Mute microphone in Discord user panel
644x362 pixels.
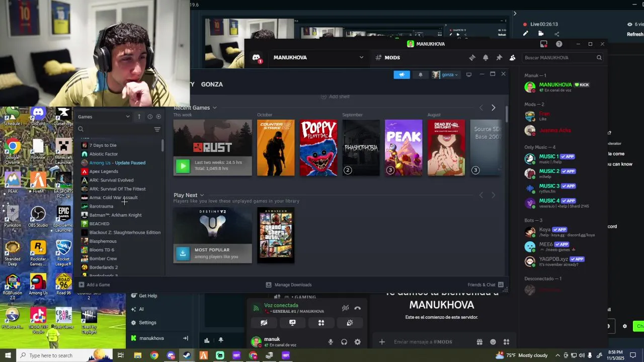pos(331,342)
